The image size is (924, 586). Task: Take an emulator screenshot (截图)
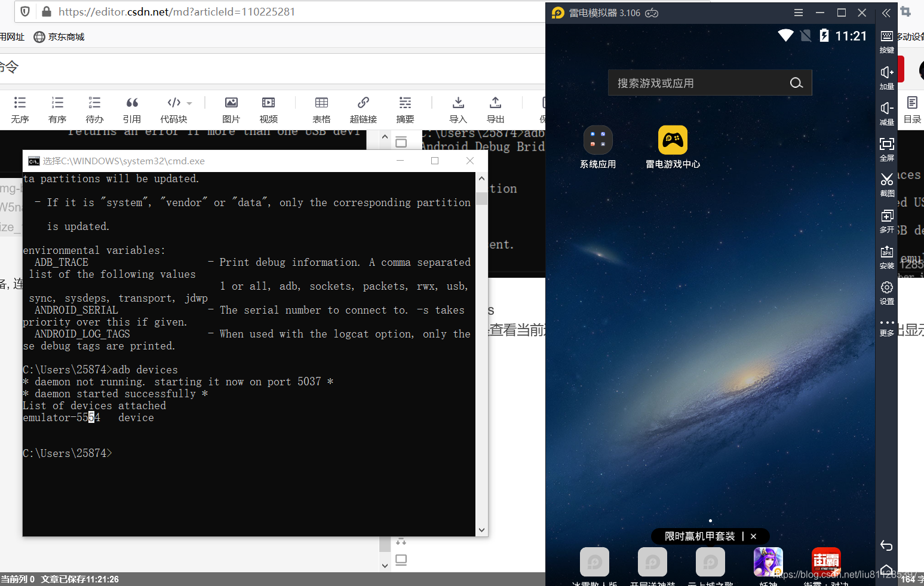tap(887, 185)
